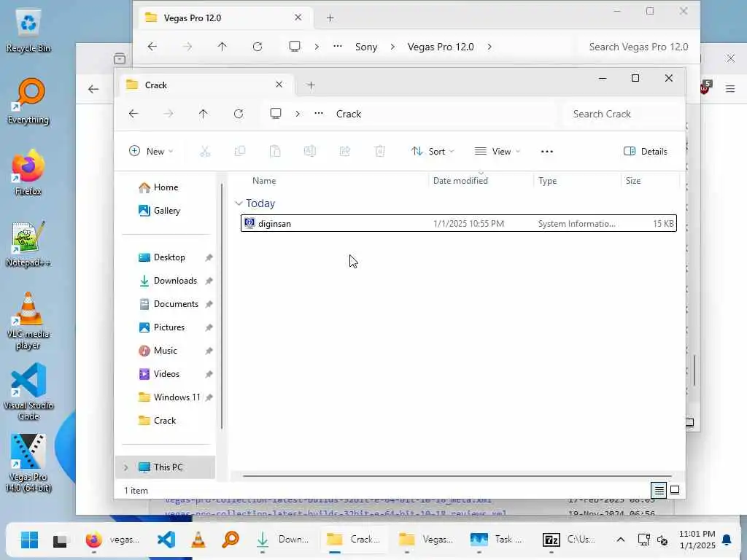This screenshot has height=560, width=747.
Task: Click the Search Vegas Pro 12.0 field
Action: click(x=638, y=47)
